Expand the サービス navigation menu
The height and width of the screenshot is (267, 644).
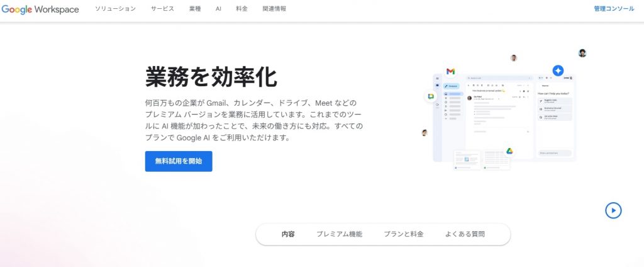(x=162, y=9)
